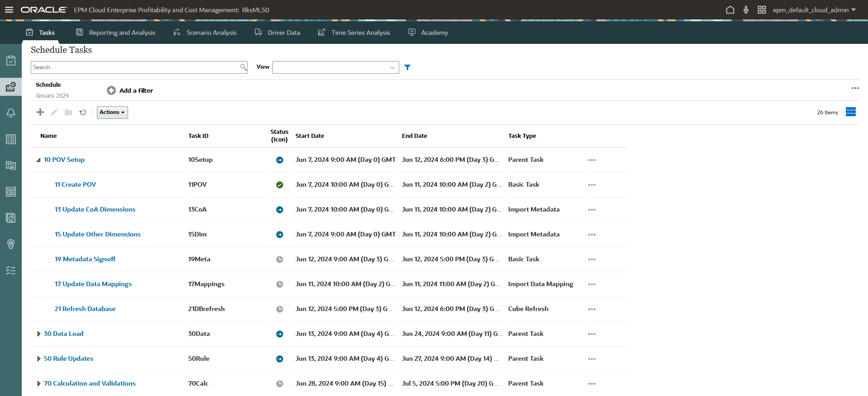The image size is (868, 396).
Task: Open the Actions dropdown menu
Action: (x=112, y=112)
